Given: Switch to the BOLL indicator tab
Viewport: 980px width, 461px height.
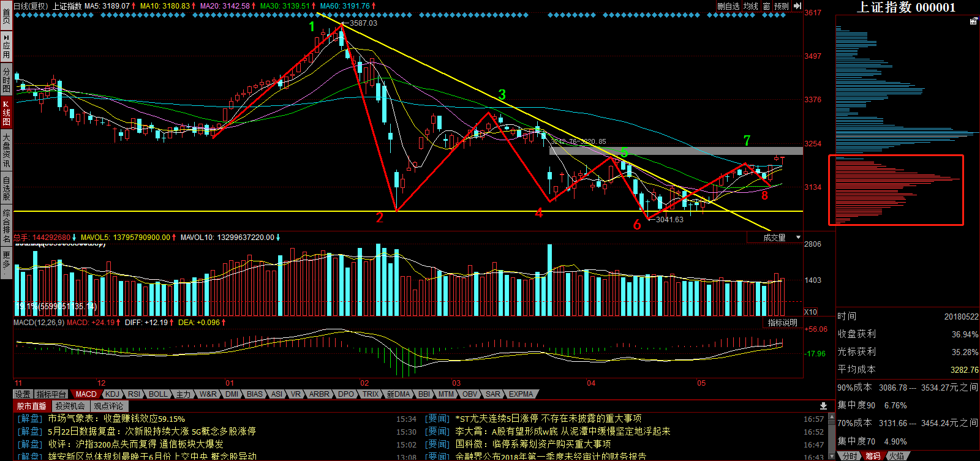Looking at the screenshot, I should click(x=158, y=394).
